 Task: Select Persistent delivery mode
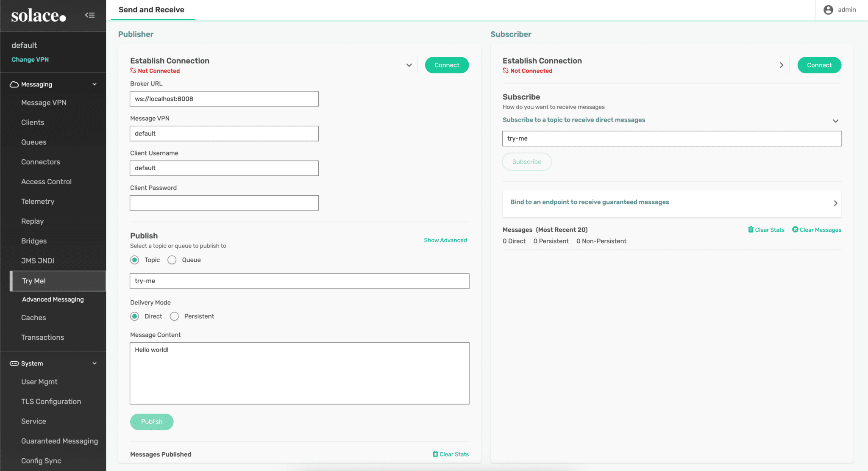(174, 316)
